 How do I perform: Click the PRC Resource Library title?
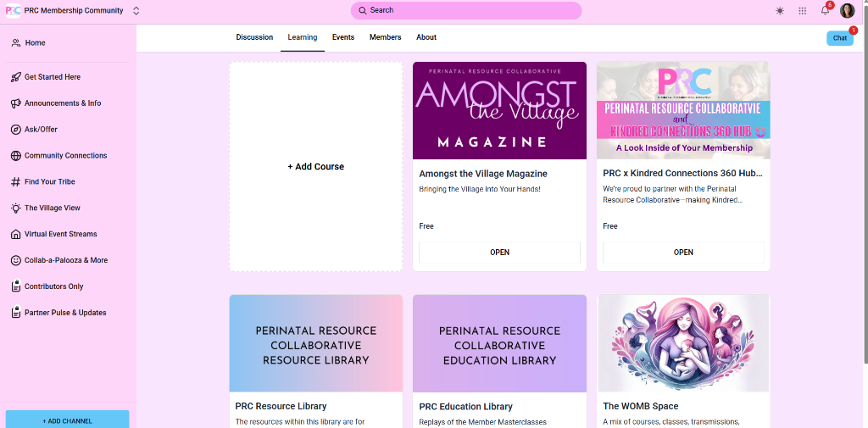pyautogui.click(x=281, y=407)
